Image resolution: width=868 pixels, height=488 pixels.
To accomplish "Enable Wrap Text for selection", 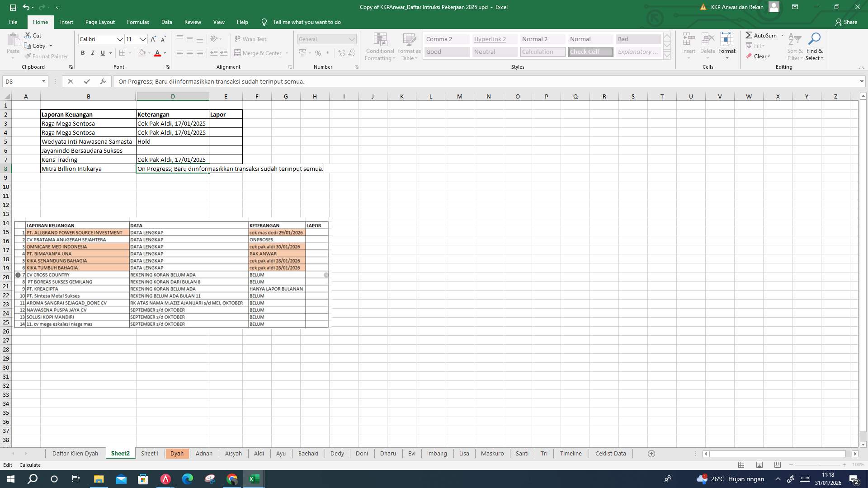I will 251,39.
